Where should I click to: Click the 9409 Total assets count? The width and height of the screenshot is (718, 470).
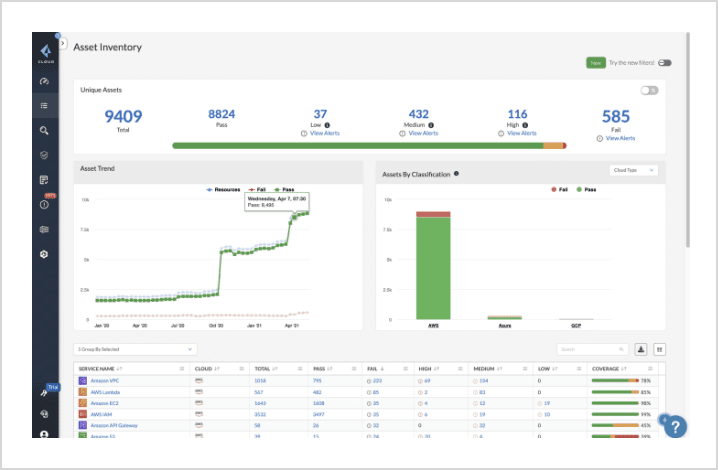pos(123,116)
